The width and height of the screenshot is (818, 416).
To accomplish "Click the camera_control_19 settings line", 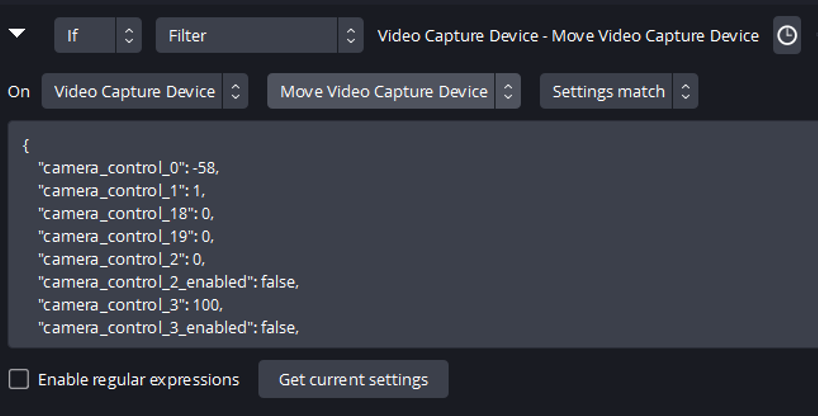I will [x=126, y=236].
